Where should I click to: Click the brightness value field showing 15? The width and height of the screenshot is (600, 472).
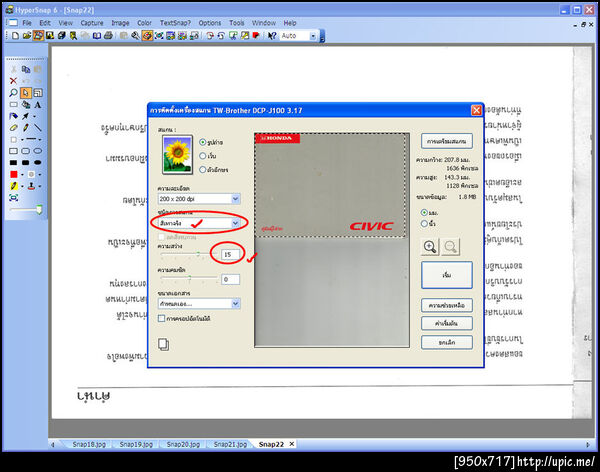pyautogui.click(x=230, y=254)
